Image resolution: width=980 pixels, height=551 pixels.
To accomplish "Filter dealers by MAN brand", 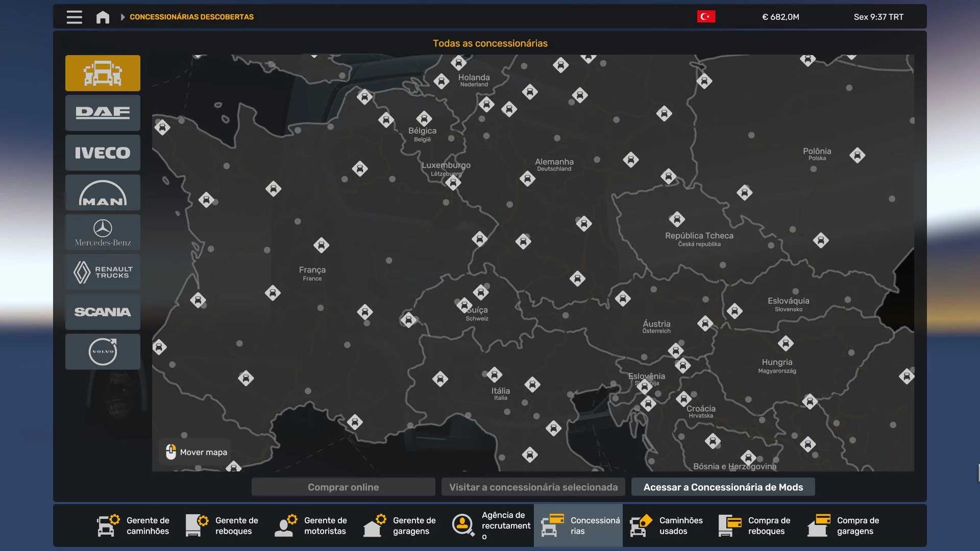I will (x=103, y=192).
